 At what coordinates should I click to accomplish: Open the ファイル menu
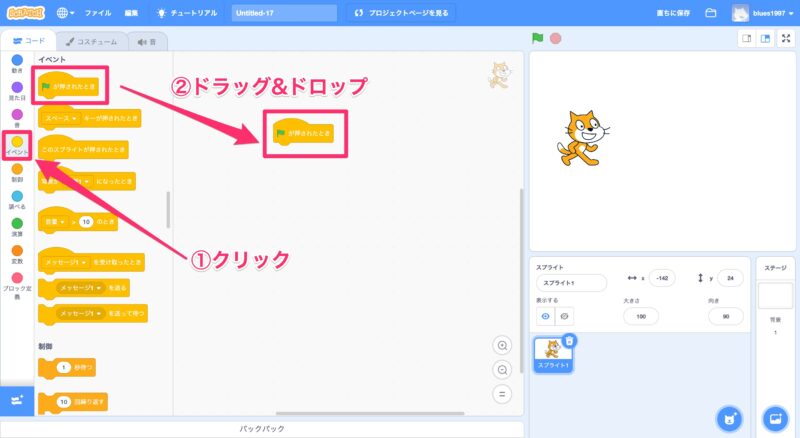(x=99, y=13)
